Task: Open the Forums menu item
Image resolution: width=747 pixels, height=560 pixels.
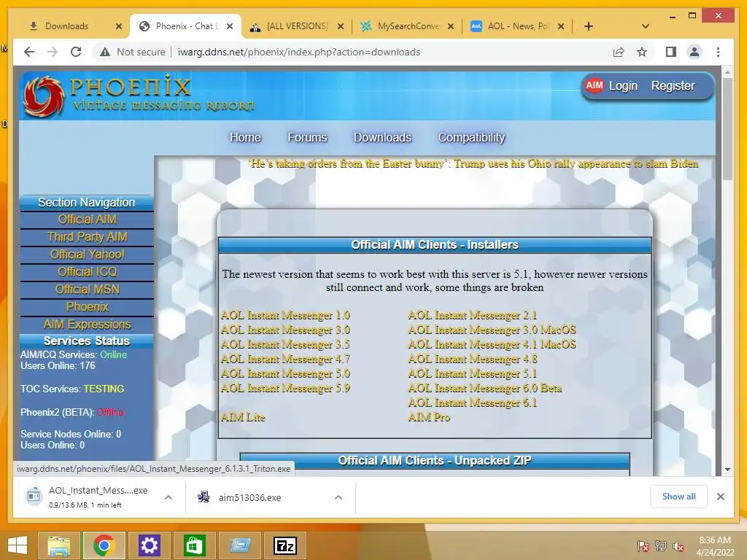Action: (307, 138)
